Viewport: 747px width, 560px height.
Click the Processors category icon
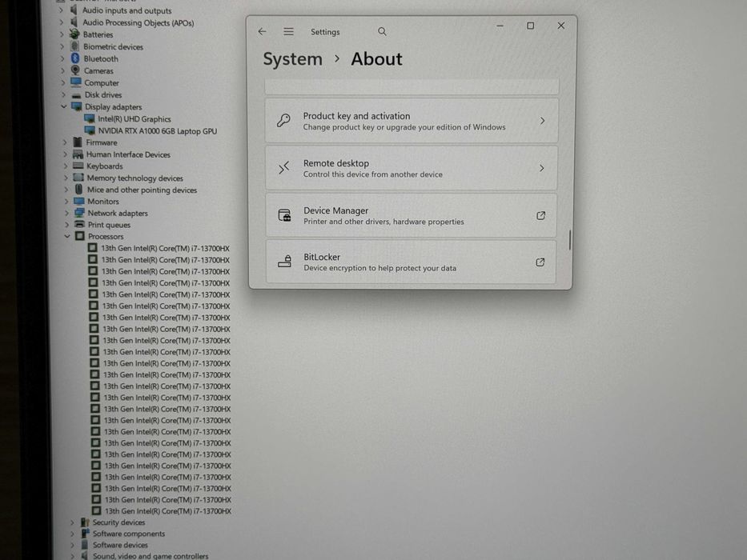pos(79,236)
